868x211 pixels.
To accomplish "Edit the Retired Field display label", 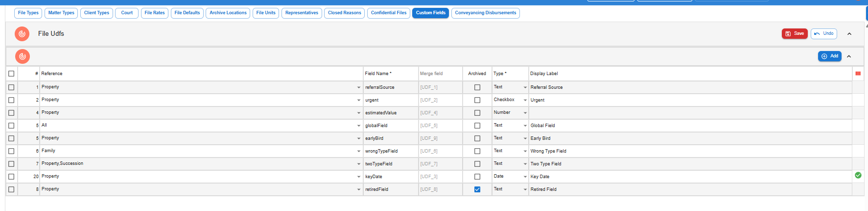I will pyautogui.click(x=690, y=189).
